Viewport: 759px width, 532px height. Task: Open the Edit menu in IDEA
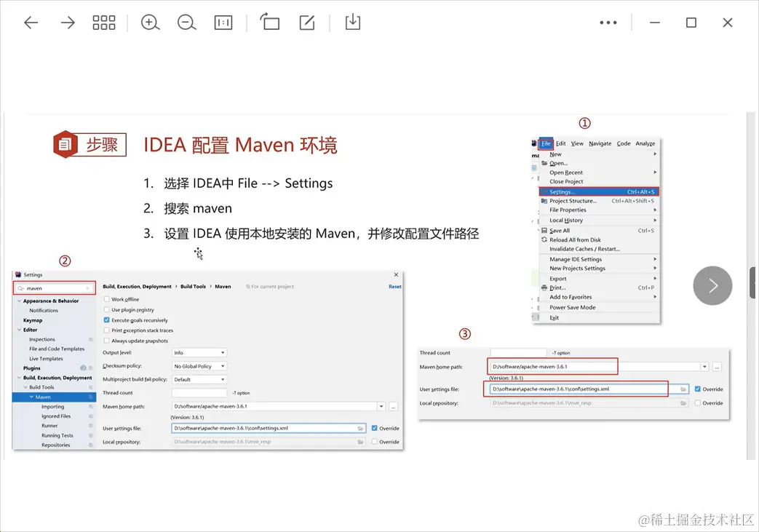coord(560,143)
